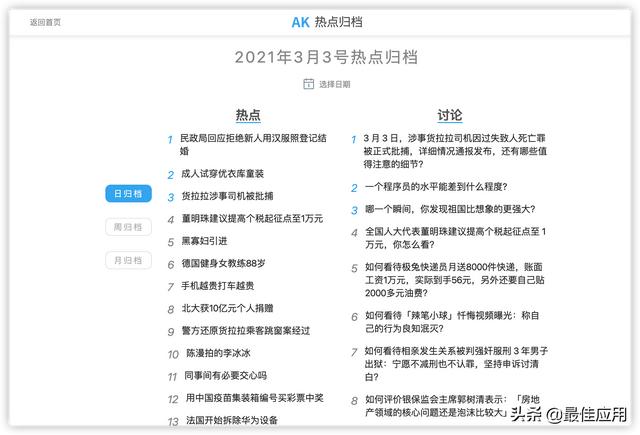Open hot topic 陈漫拍的李冰冰
Screen dimensions: 640x435
coord(218,353)
